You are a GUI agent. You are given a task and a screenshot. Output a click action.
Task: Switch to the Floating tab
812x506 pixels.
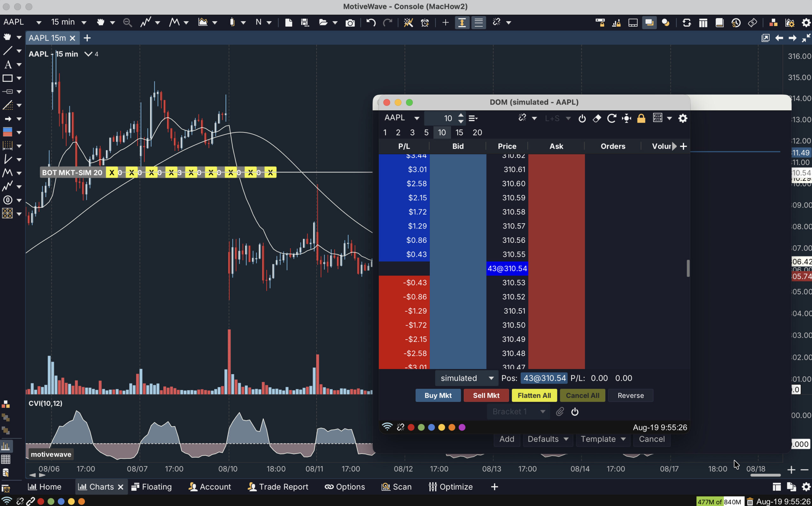152,487
